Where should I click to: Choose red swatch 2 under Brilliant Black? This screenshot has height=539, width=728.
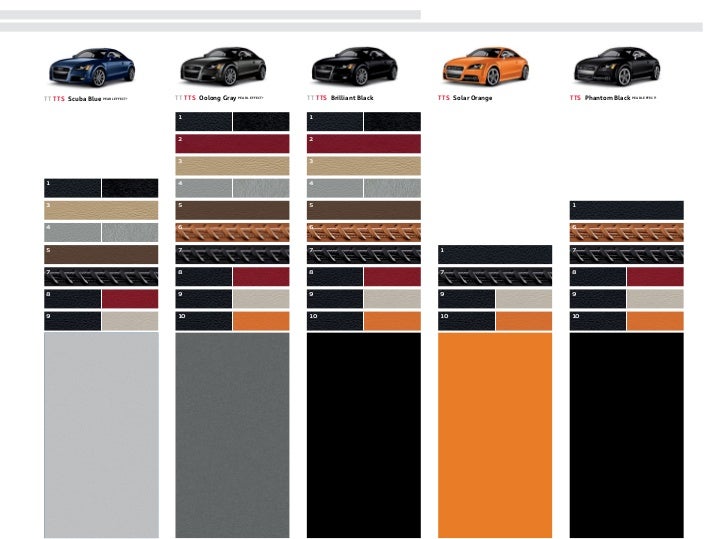364,144
